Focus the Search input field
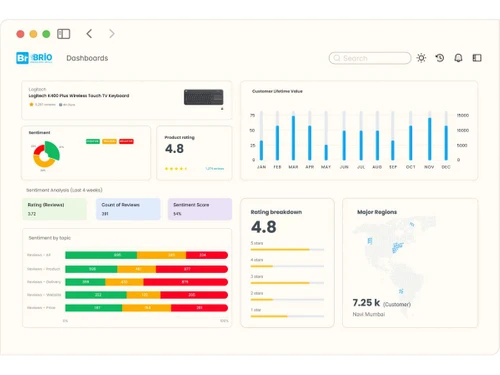Viewport: 500px width, 375px height. point(370,58)
